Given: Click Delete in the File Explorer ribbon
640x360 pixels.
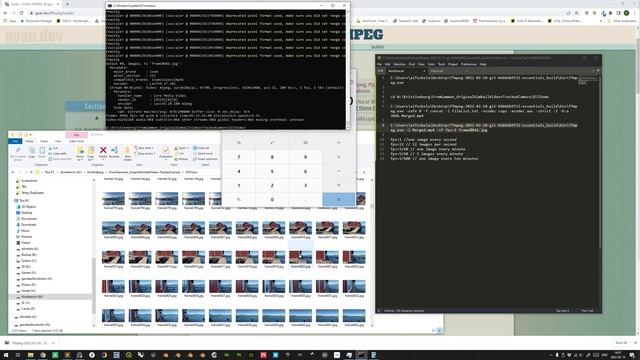Looking at the screenshot, I should pyautogui.click(x=103, y=152).
